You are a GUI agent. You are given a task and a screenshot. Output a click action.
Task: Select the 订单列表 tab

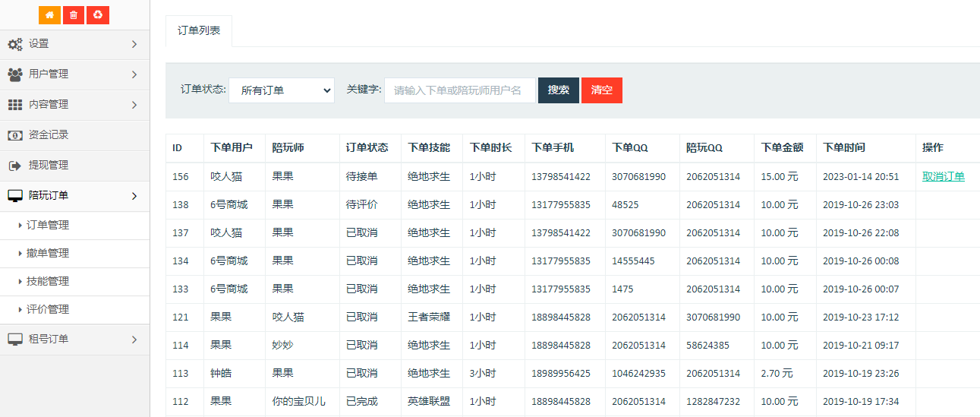[x=199, y=31]
